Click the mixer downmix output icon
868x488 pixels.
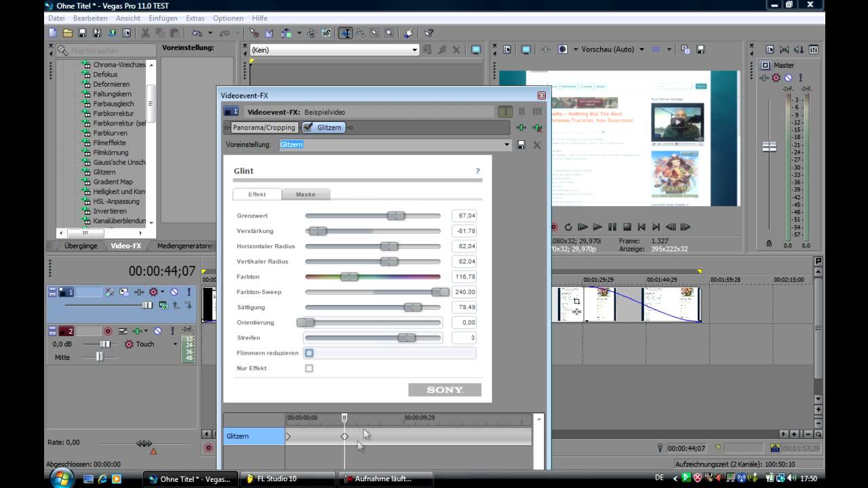click(x=785, y=49)
